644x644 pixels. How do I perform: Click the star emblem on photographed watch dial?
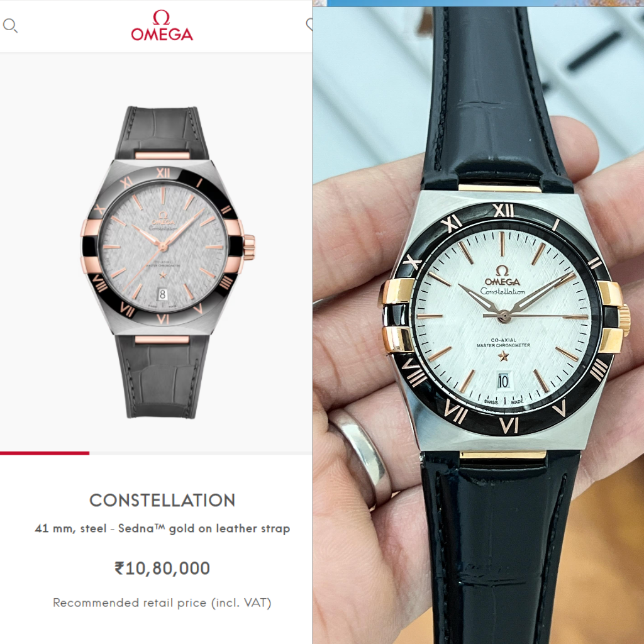point(504,356)
